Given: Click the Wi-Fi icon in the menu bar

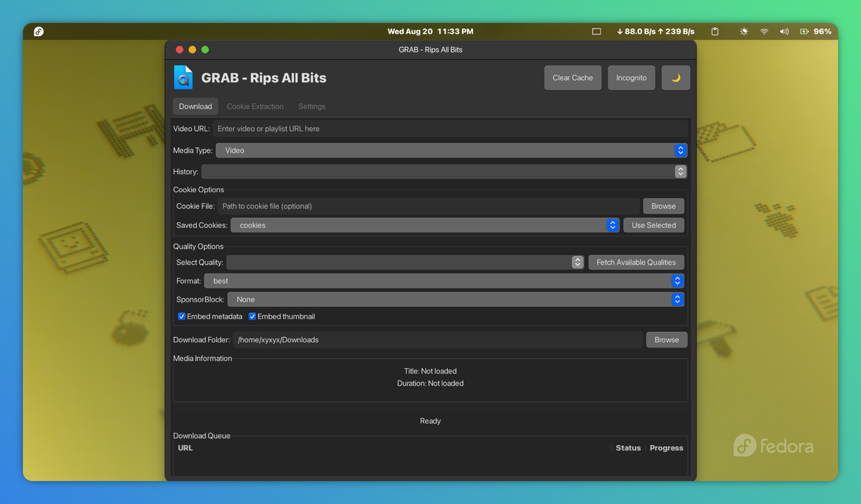Looking at the screenshot, I should [763, 31].
